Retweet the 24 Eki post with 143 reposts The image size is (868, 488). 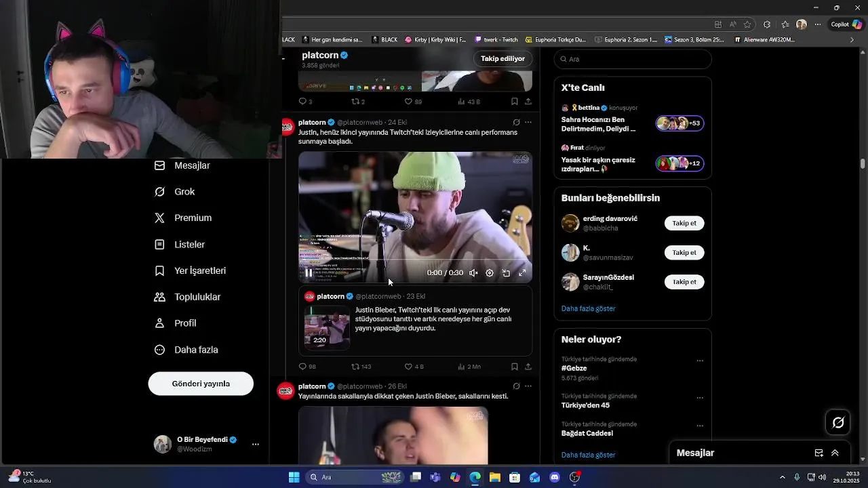pyautogui.click(x=361, y=367)
